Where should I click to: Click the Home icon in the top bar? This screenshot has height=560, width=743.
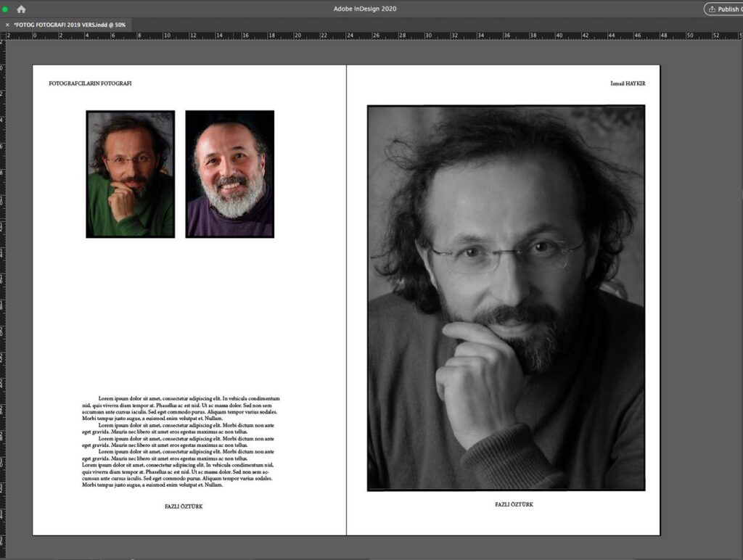21,9
